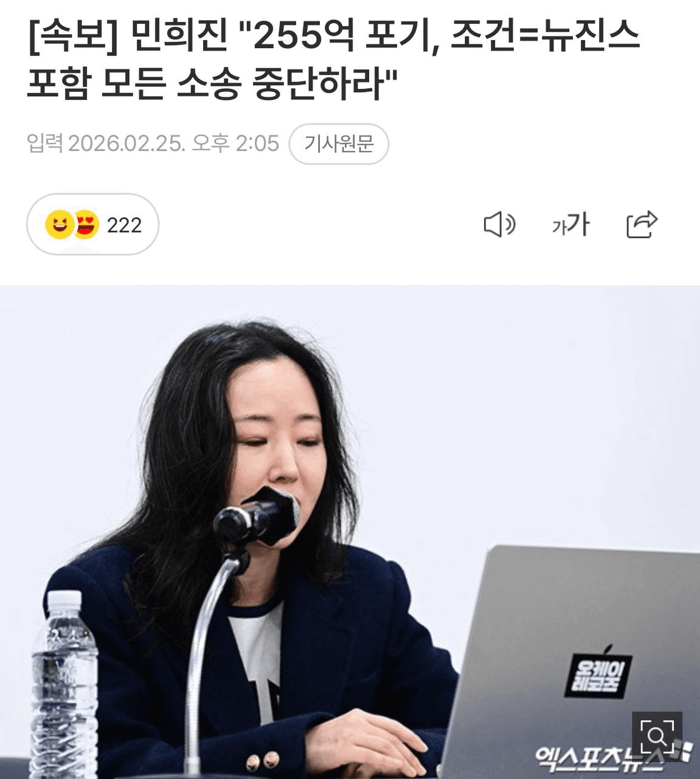The image size is (700, 779).
Task: Tap the laughing emoji reaction
Action: (x=59, y=225)
